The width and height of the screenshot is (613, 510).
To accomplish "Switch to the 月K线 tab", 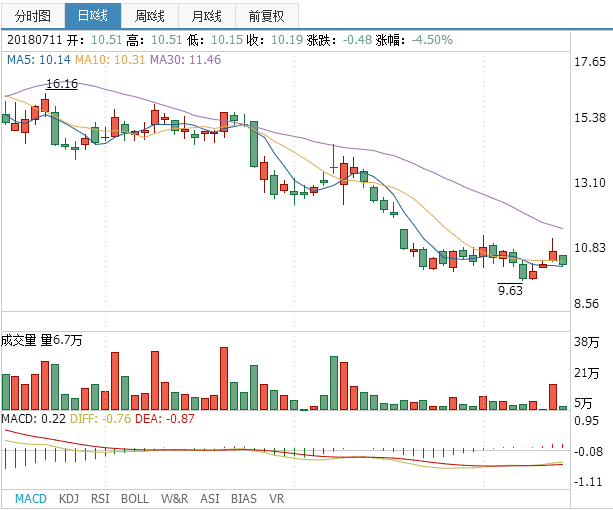I will click(x=207, y=16).
